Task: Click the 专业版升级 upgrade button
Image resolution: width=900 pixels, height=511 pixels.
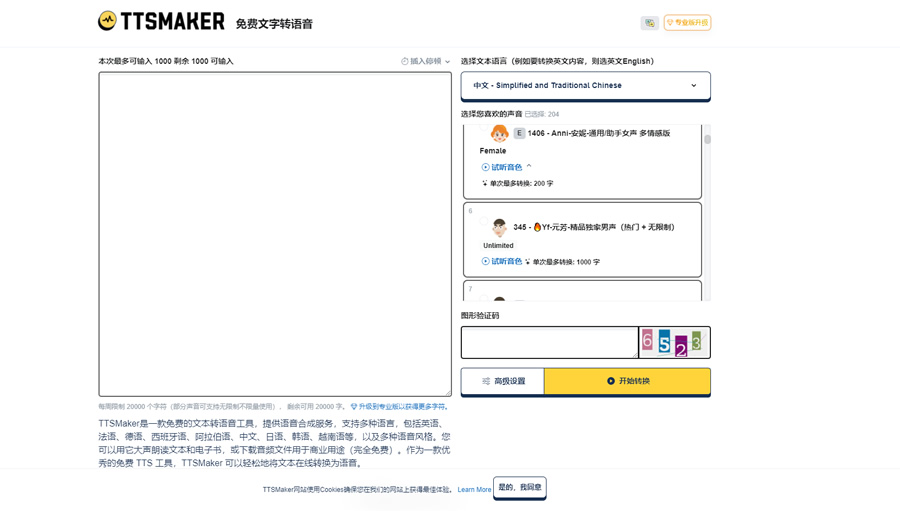Action: click(687, 22)
